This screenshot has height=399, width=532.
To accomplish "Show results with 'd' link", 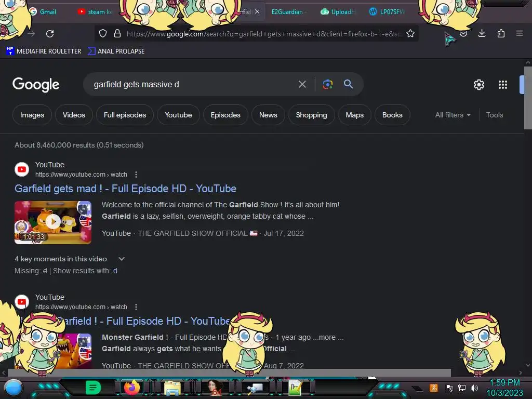I will point(115,271).
